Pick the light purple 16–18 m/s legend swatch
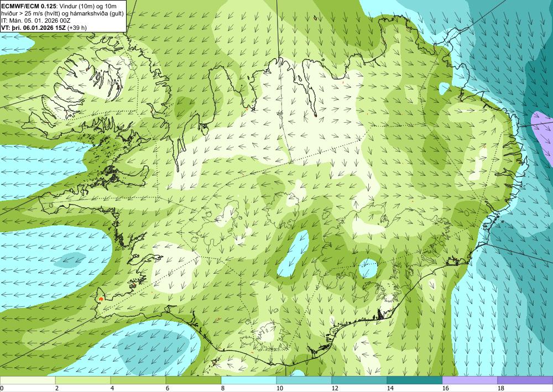 (469, 380)
